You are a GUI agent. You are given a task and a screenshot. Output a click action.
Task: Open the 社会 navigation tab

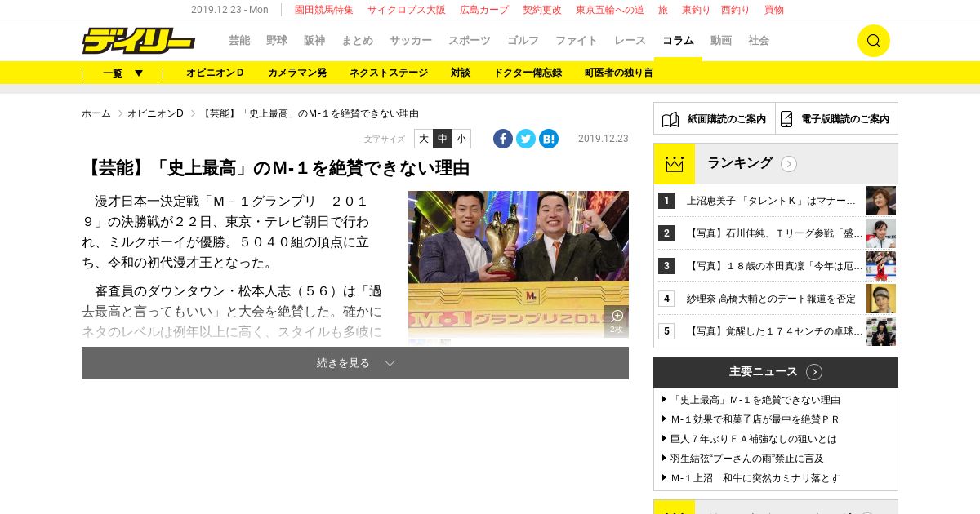[x=759, y=41]
